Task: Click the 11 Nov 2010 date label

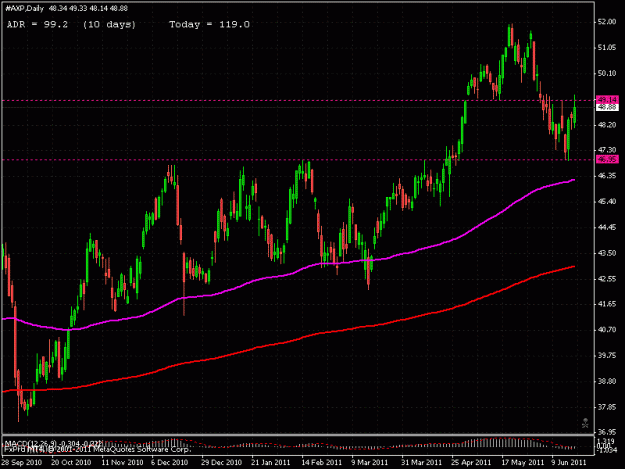Action: [x=122, y=463]
